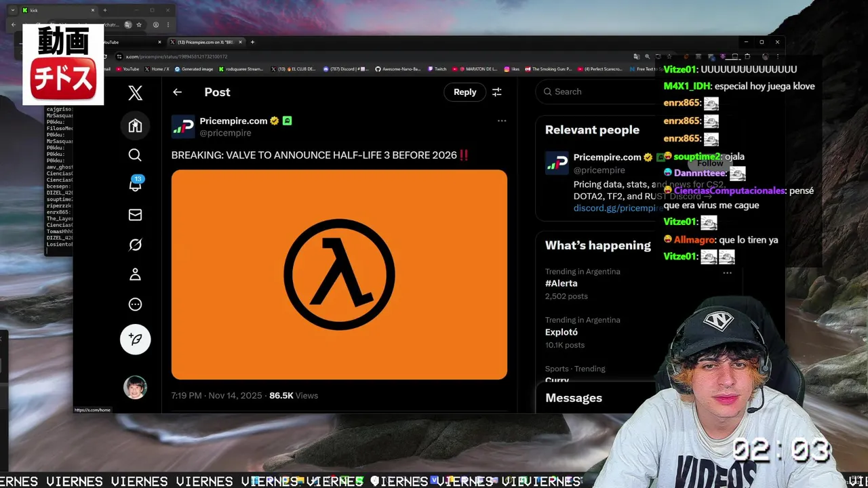Open the #Alerta trending topic
This screenshot has width=868, height=488.
click(561, 283)
